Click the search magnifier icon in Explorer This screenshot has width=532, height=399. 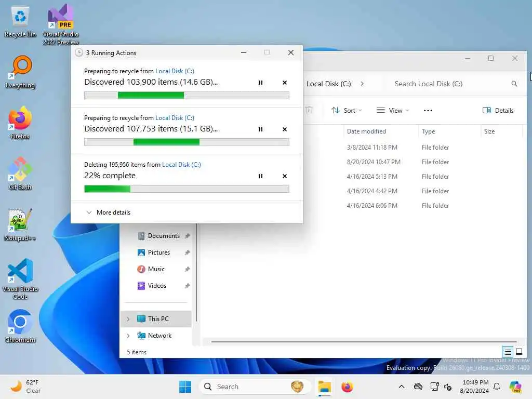pyautogui.click(x=514, y=84)
